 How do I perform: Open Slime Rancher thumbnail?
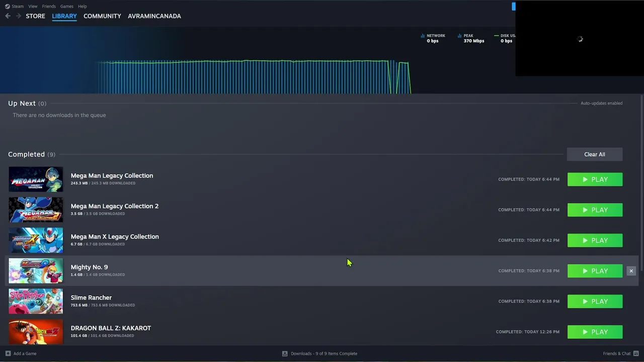click(x=36, y=301)
